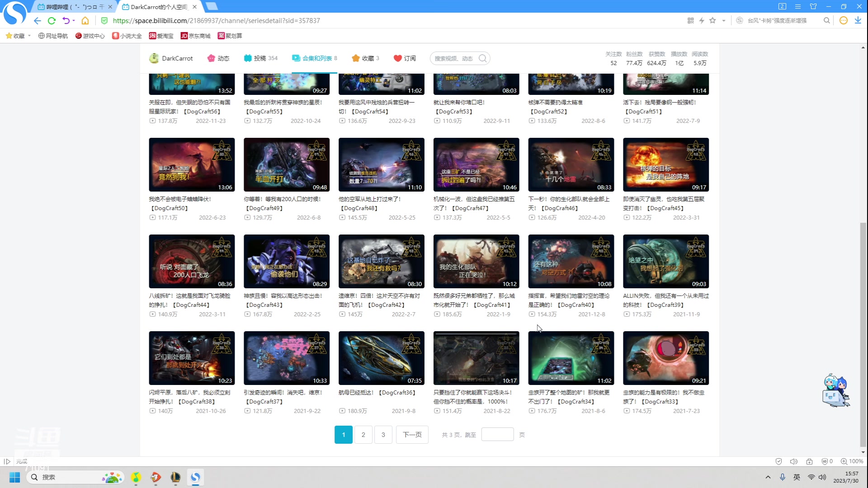Open the DarkCarrot profile home link

click(x=171, y=58)
